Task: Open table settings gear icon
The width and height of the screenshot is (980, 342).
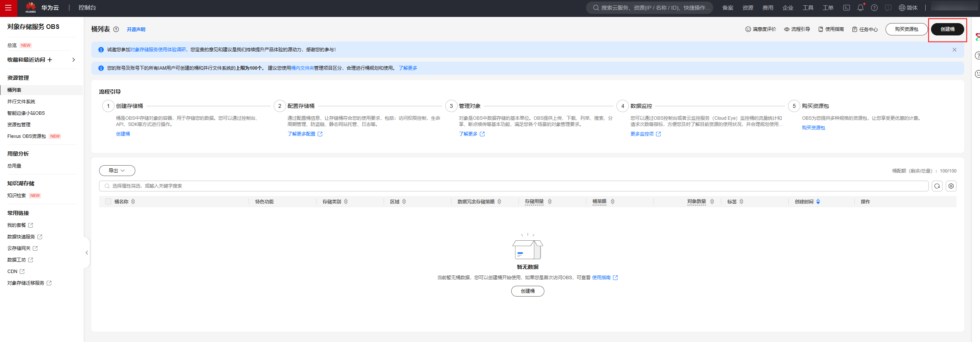Action: [x=951, y=186]
